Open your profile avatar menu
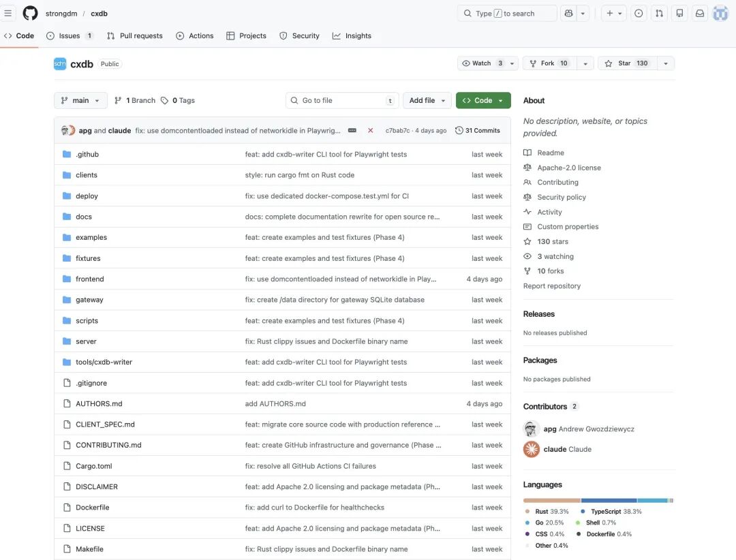The height and width of the screenshot is (560, 736). (x=720, y=13)
